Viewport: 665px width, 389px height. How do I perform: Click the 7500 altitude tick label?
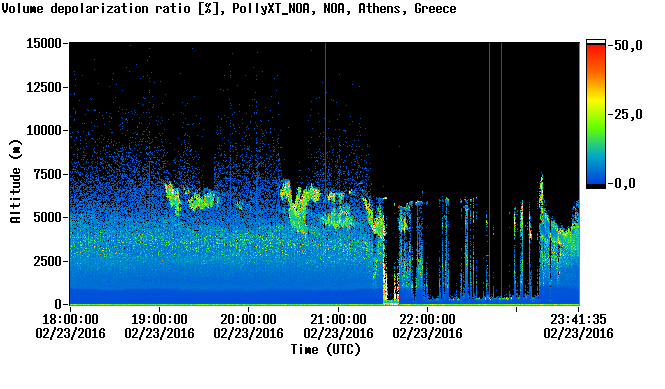[x=48, y=174]
